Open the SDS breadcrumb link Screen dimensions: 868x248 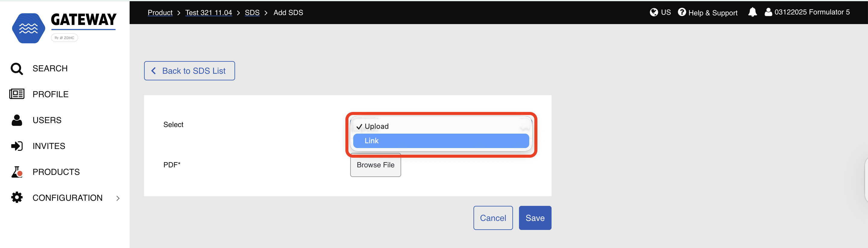[x=252, y=13]
